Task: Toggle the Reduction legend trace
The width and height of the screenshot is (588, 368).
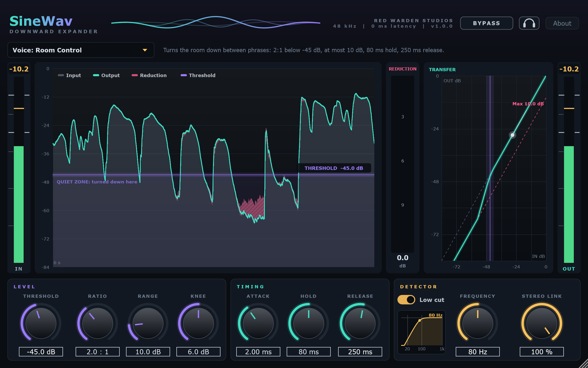Action: tap(149, 75)
